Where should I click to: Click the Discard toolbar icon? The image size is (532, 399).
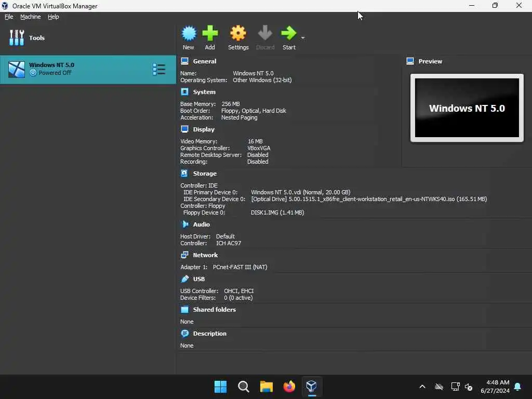pyautogui.click(x=265, y=33)
